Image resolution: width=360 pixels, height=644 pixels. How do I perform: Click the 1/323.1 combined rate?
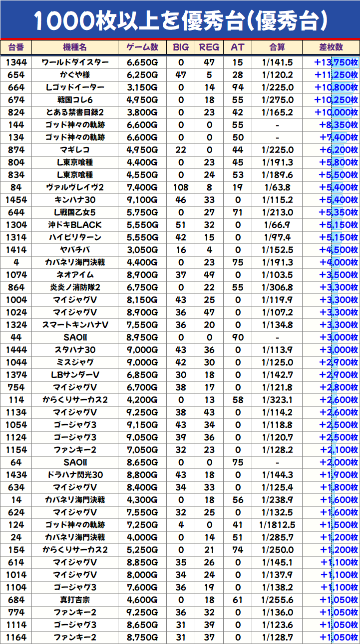pyautogui.click(x=277, y=400)
